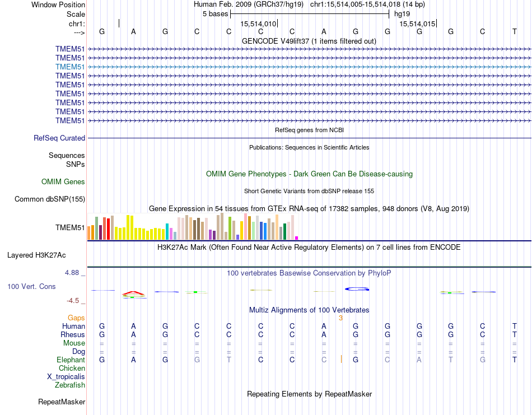
Task: Click the red A logo in conservation track
Action: point(134,293)
